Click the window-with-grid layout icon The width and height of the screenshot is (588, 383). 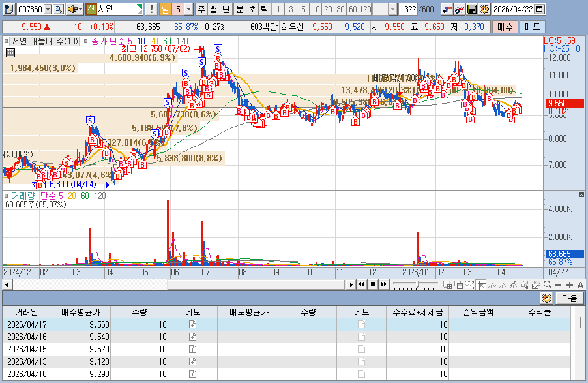tap(447, 285)
